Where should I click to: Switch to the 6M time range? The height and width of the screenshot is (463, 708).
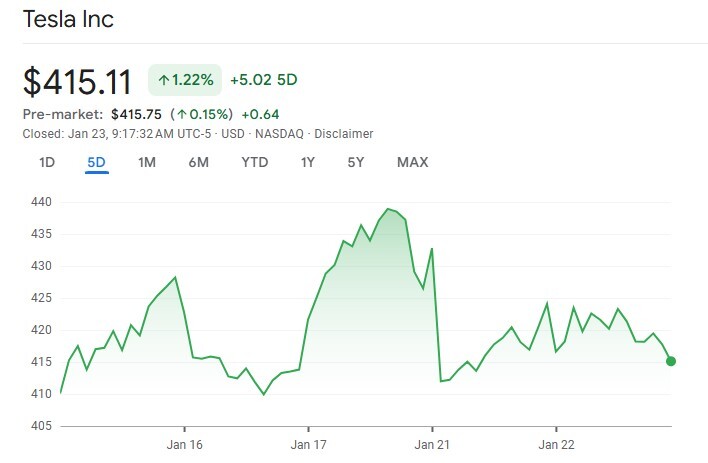tap(199, 162)
